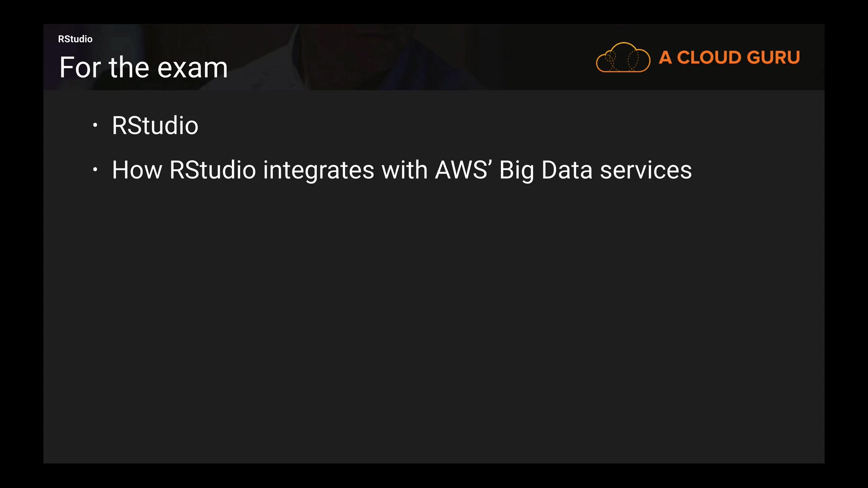
Task: Click the 'For the exam' slide title
Action: click(x=143, y=68)
